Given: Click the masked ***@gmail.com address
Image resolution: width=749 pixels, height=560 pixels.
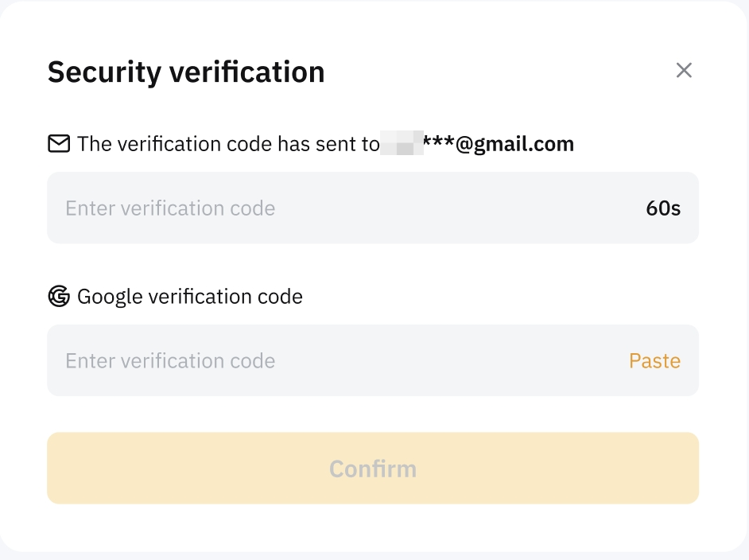Looking at the screenshot, I should click(x=499, y=144).
